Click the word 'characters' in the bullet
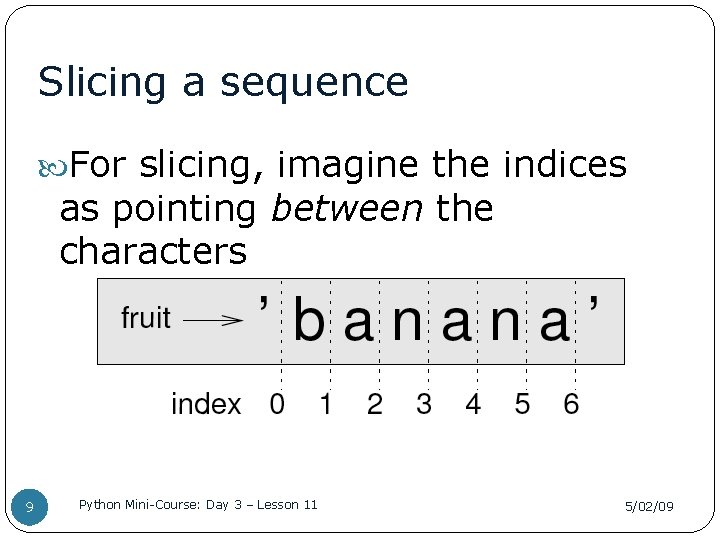 [x=153, y=251]
